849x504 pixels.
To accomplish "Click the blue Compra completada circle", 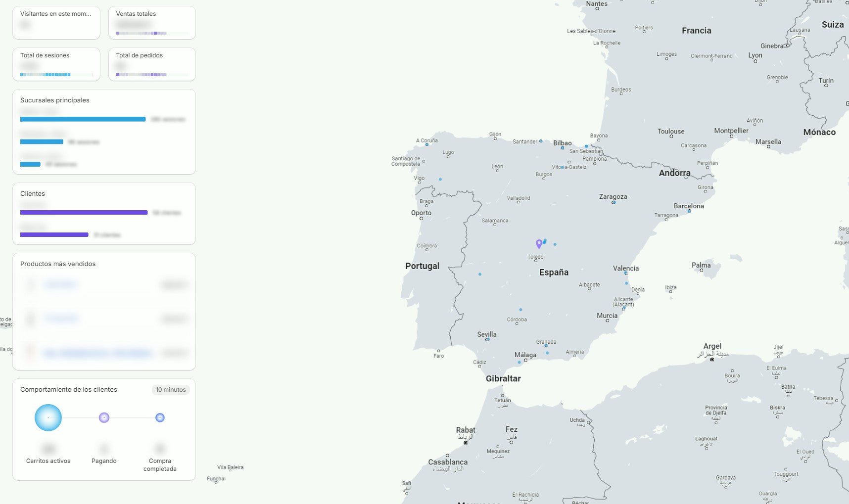I will pos(160,417).
